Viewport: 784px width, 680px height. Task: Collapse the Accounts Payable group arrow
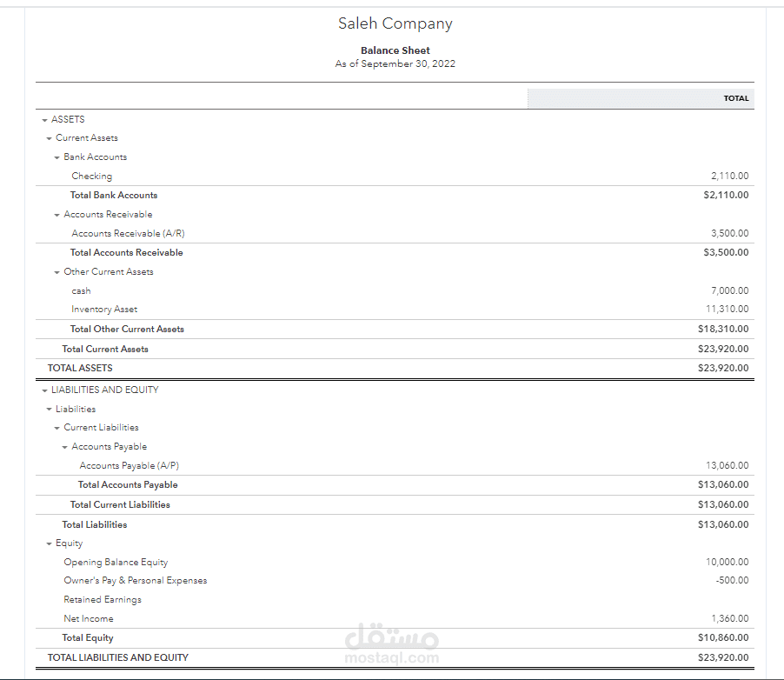click(65, 447)
